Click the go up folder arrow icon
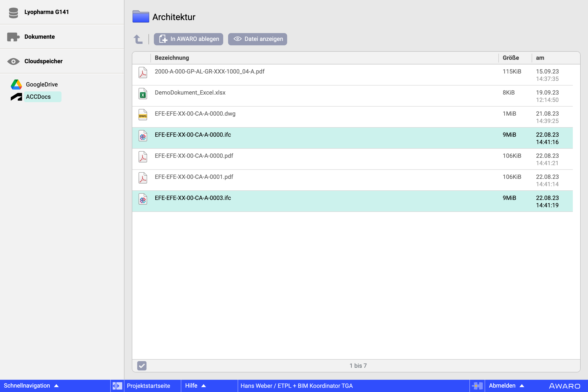588x392 pixels. point(138,39)
